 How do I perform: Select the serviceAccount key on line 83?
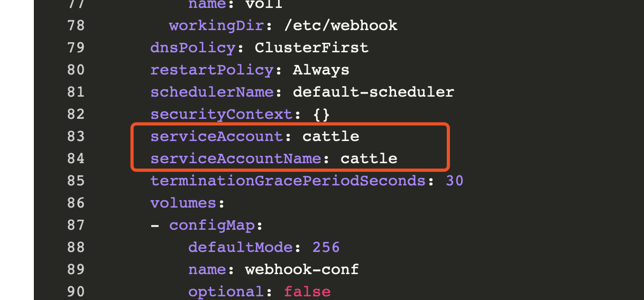coord(217,136)
